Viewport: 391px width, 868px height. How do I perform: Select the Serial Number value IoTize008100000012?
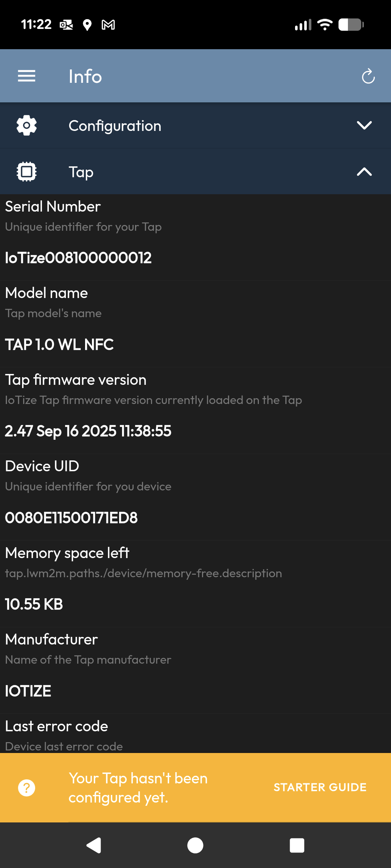point(78,258)
